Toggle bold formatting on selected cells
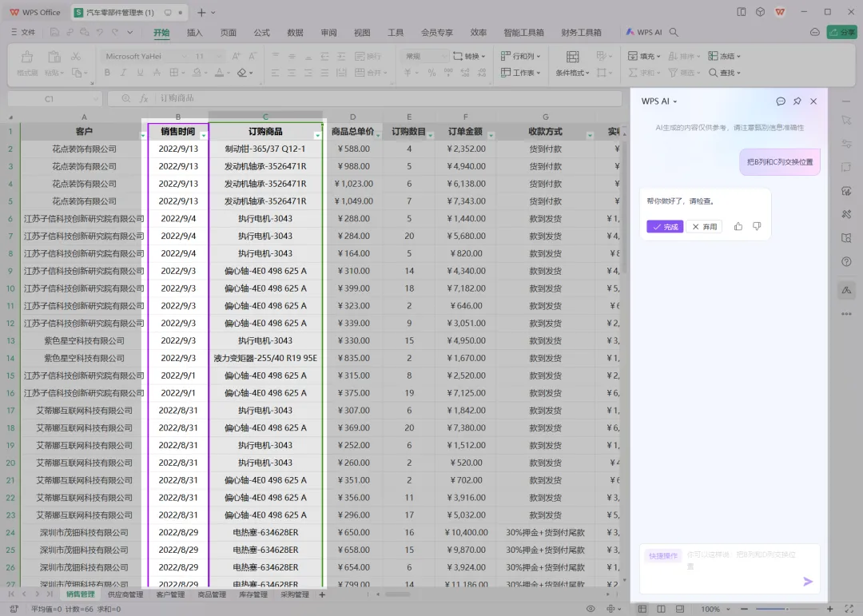The width and height of the screenshot is (863, 616). click(107, 72)
